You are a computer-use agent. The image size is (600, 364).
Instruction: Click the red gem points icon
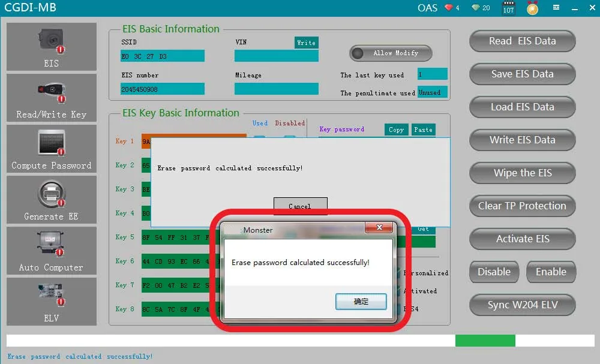click(448, 8)
